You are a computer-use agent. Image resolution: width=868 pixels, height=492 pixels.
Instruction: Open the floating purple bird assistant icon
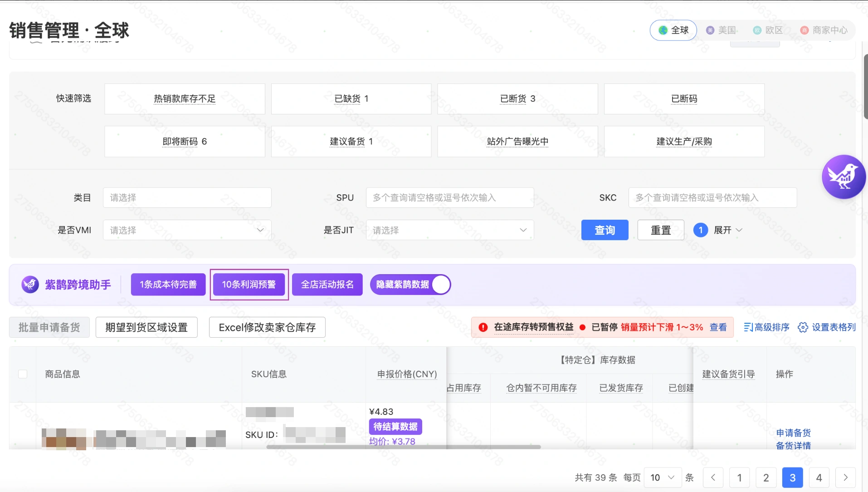pyautogui.click(x=844, y=177)
